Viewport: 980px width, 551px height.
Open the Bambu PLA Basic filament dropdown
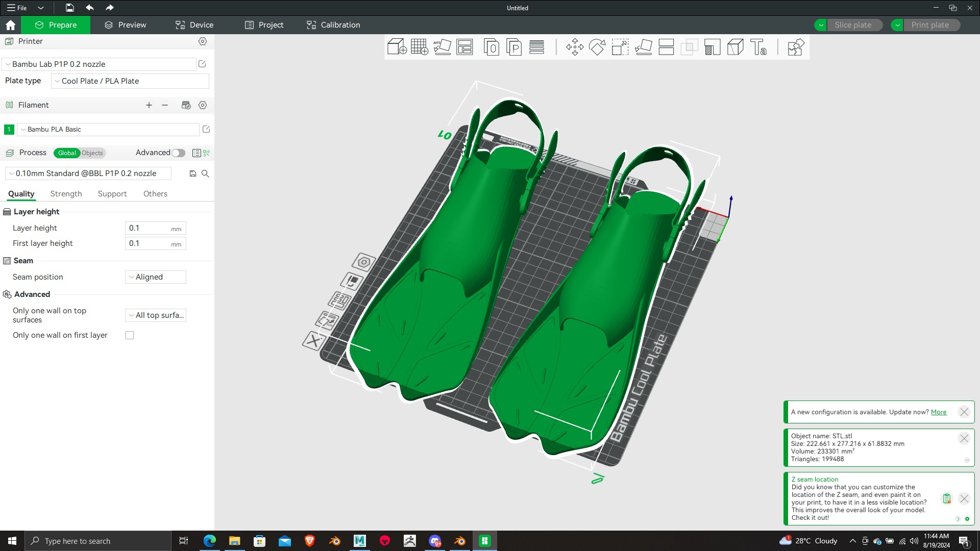[x=108, y=129]
